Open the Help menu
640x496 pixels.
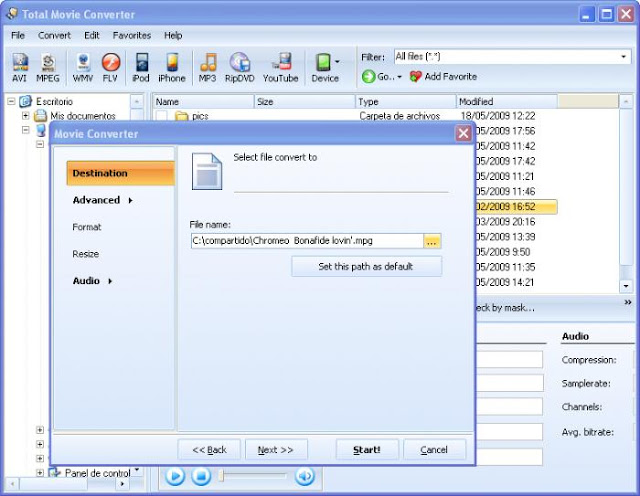(173, 36)
